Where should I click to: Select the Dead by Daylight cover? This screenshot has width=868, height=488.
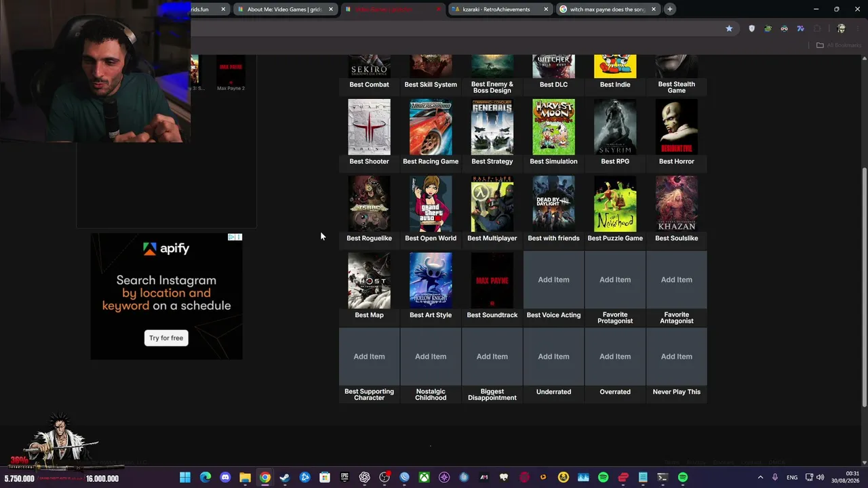pos(553,204)
